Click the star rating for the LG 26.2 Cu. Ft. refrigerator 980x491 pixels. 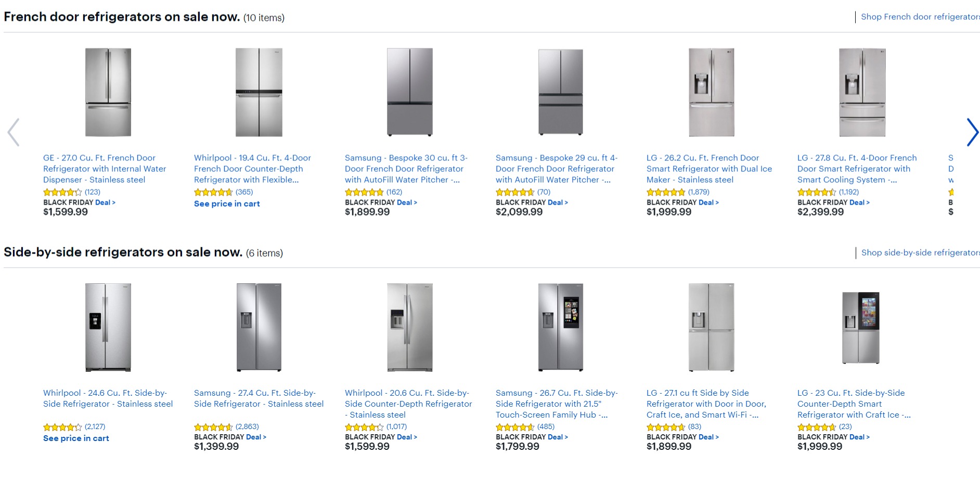pos(666,192)
